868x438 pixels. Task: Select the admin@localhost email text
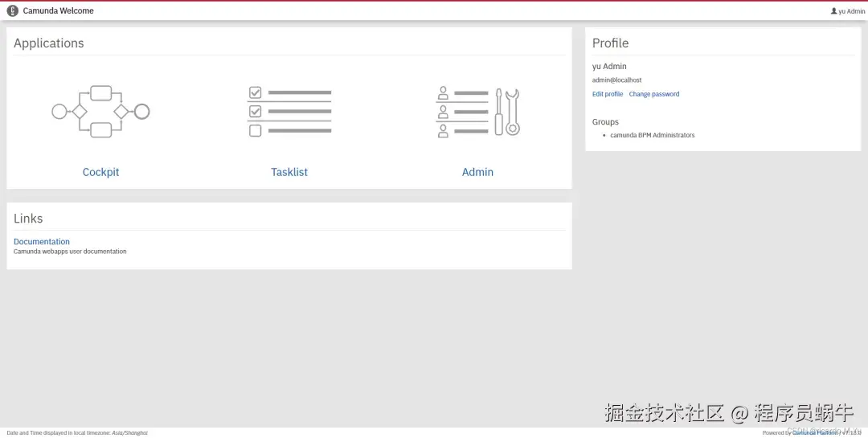point(616,80)
